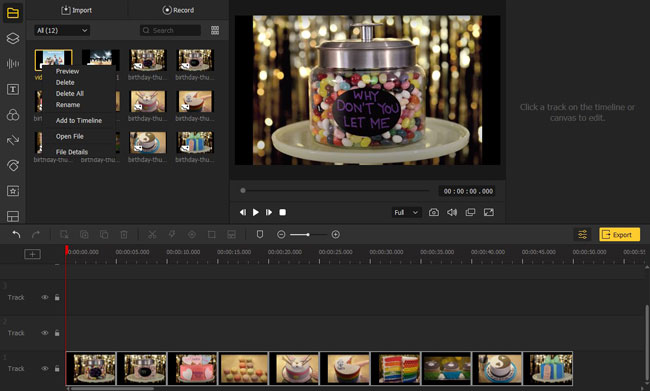The width and height of the screenshot is (650, 391).
Task: Choose Add to Timeline from context menu
Action: pos(79,121)
